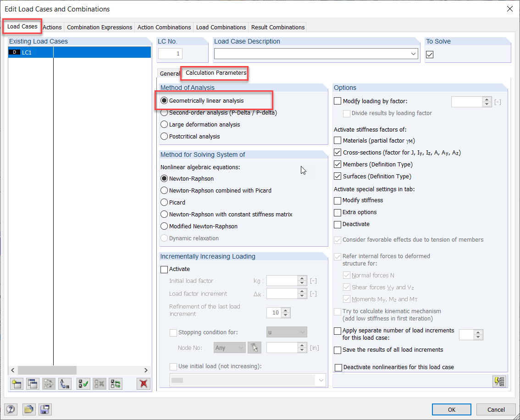Image resolution: width=520 pixels, height=420 pixels.
Task: Dismiss the dialog with Cancel
Action: 496,409
